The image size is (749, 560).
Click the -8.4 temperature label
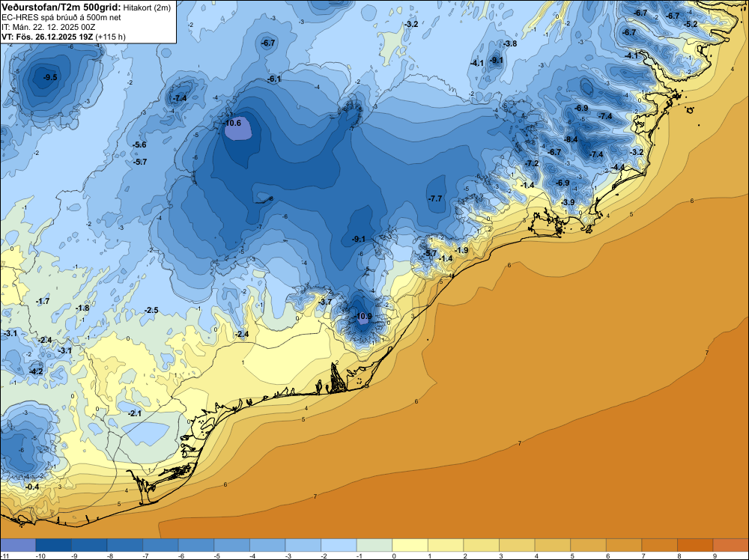click(570, 139)
